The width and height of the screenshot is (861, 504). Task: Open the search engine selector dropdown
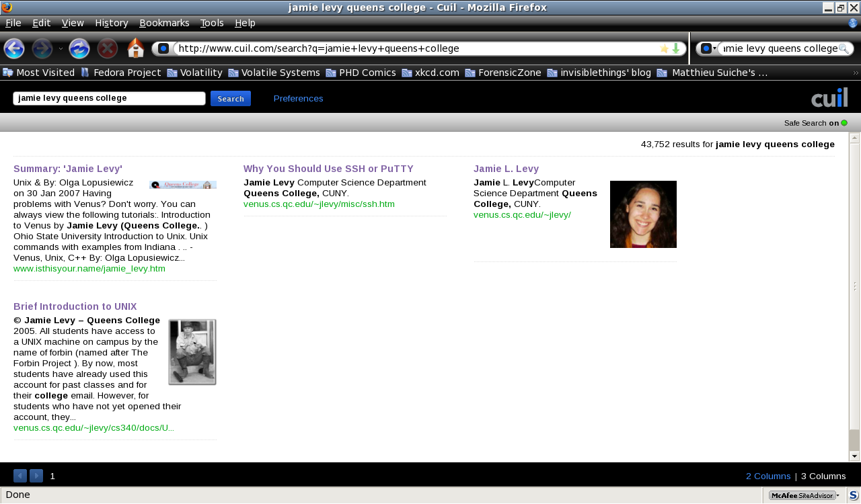(709, 48)
